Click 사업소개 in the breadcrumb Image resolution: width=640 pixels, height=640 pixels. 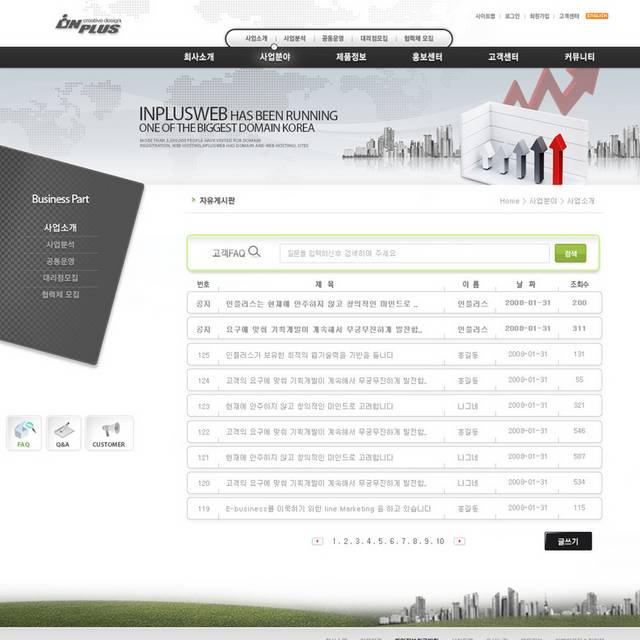tap(580, 201)
